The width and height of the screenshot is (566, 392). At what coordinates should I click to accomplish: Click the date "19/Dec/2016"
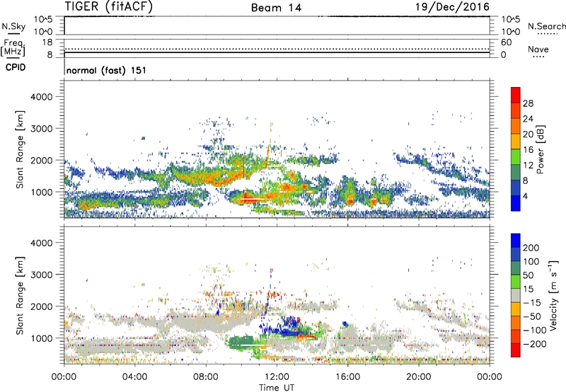(452, 6)
